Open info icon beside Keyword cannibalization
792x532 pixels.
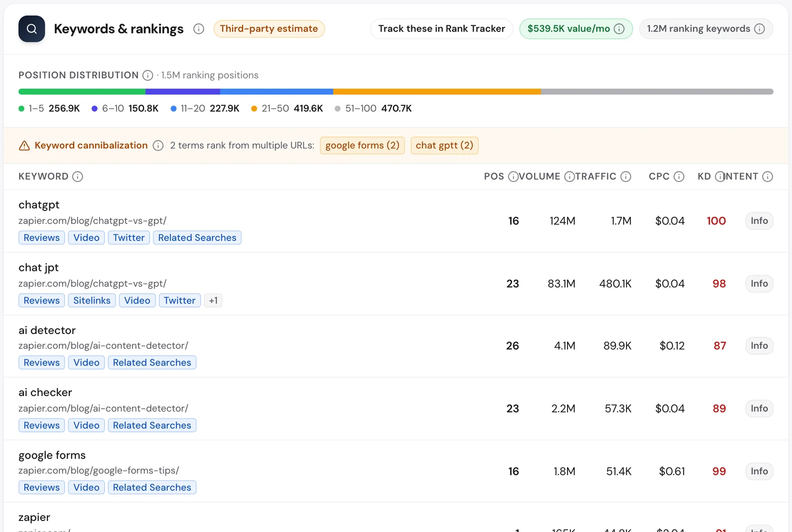click(x=158, y=146)
